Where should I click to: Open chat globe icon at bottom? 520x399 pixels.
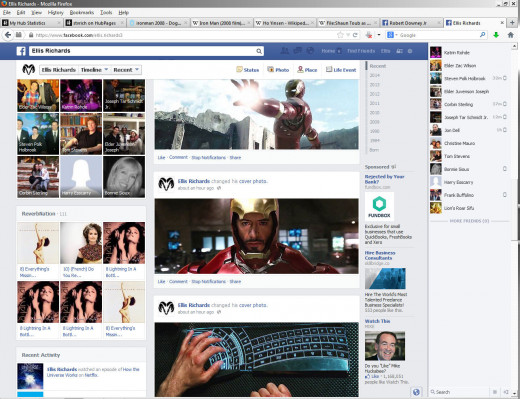tap(416, 392)
